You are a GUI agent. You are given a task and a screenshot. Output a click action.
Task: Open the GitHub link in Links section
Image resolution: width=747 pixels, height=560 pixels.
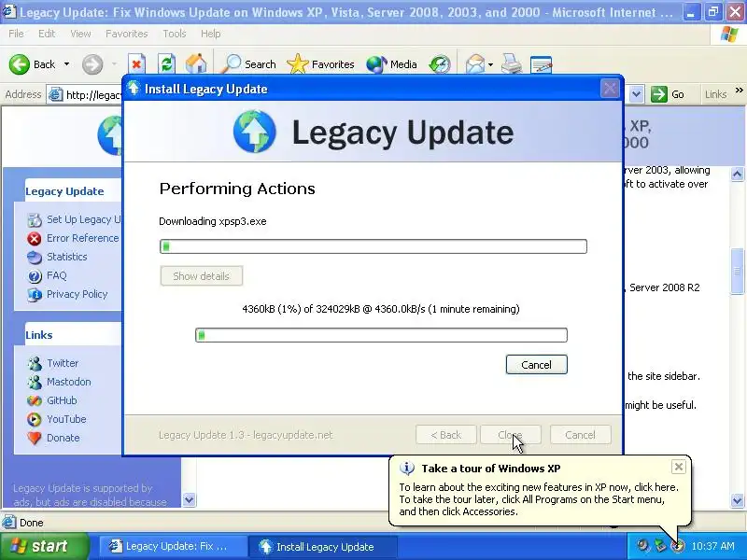pyautogui.click(x=62, y=400)
